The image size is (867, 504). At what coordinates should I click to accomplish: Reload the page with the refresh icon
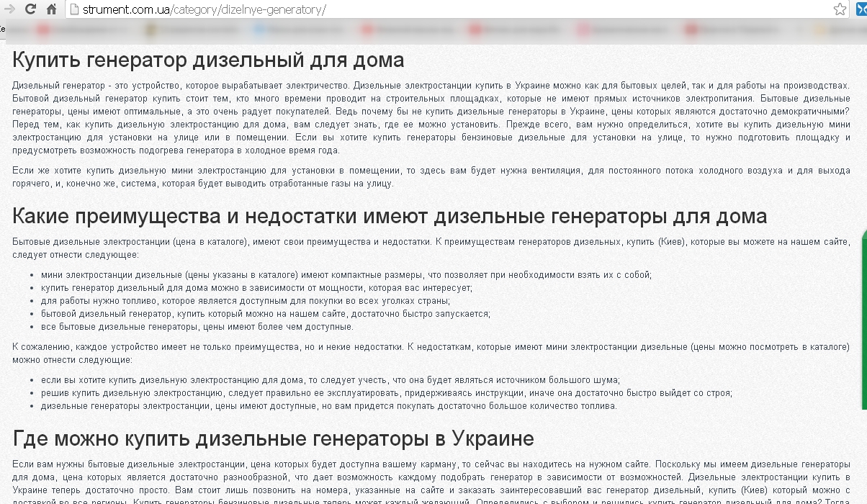click(30, 9)
